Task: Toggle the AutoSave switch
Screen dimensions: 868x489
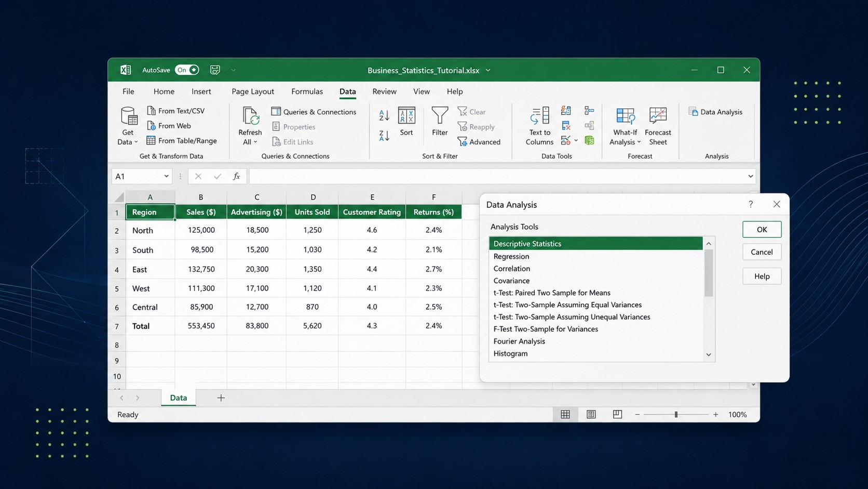Action: 187,70
